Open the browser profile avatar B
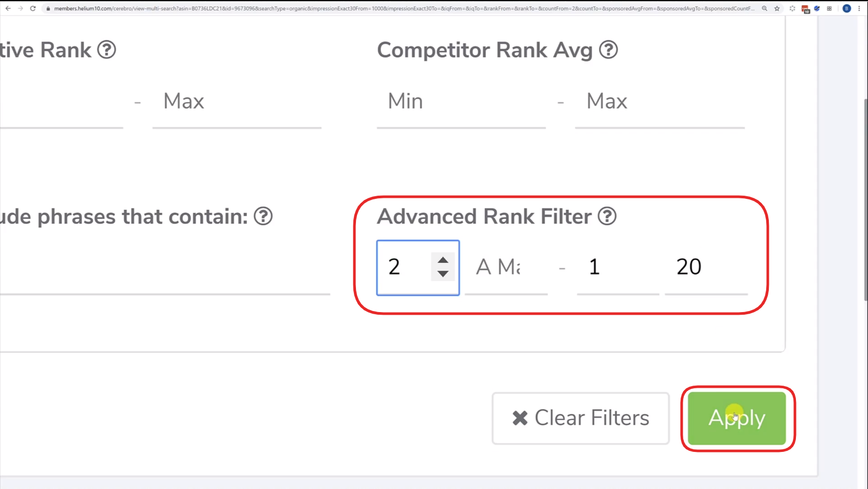 point(847,8)
